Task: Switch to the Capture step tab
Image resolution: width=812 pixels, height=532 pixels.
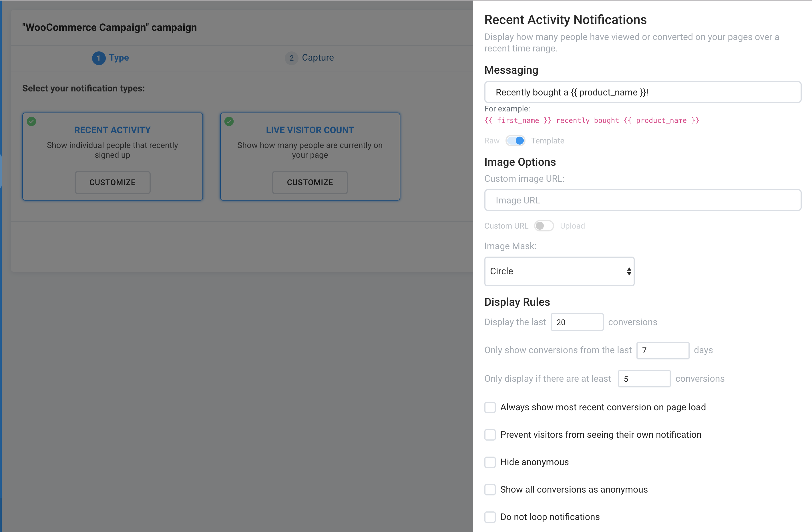Action: pos(317,58)
